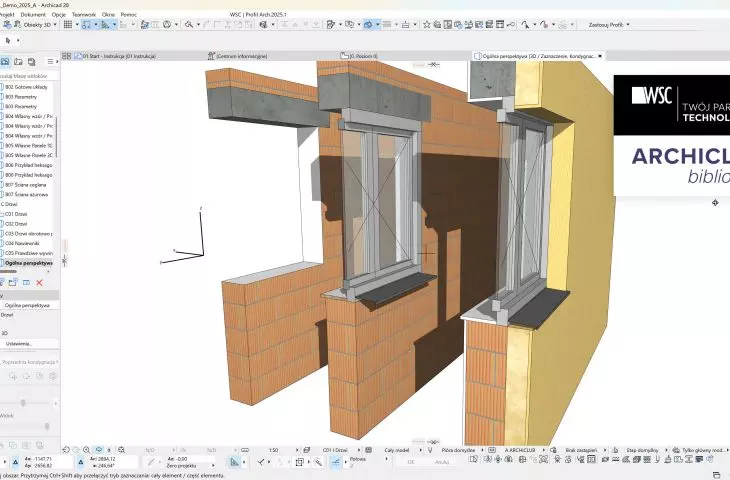Open the Poprzednia kondygnacja dropdown
The width and height of the screenshot is (730, 480).
[x=30, y=362]
